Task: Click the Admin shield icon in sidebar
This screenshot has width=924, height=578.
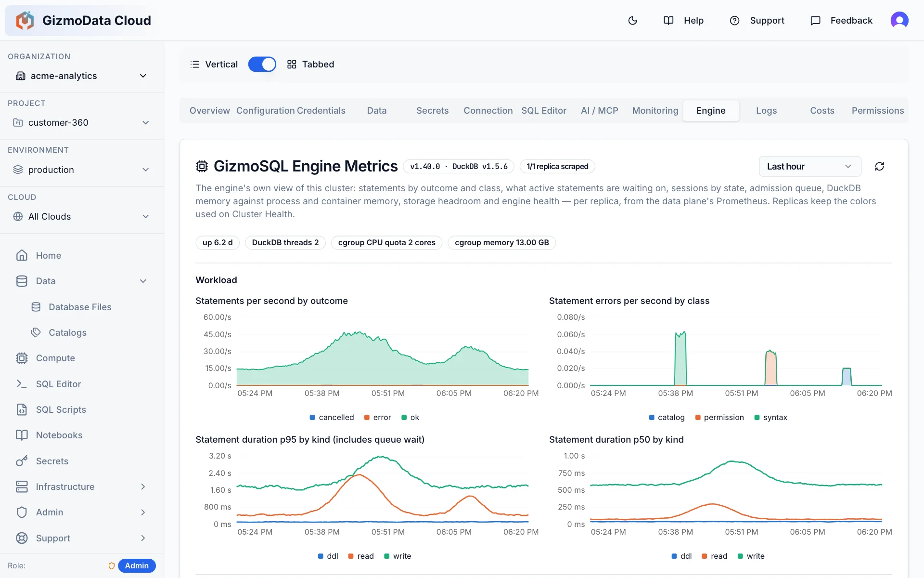Action: 22,512
